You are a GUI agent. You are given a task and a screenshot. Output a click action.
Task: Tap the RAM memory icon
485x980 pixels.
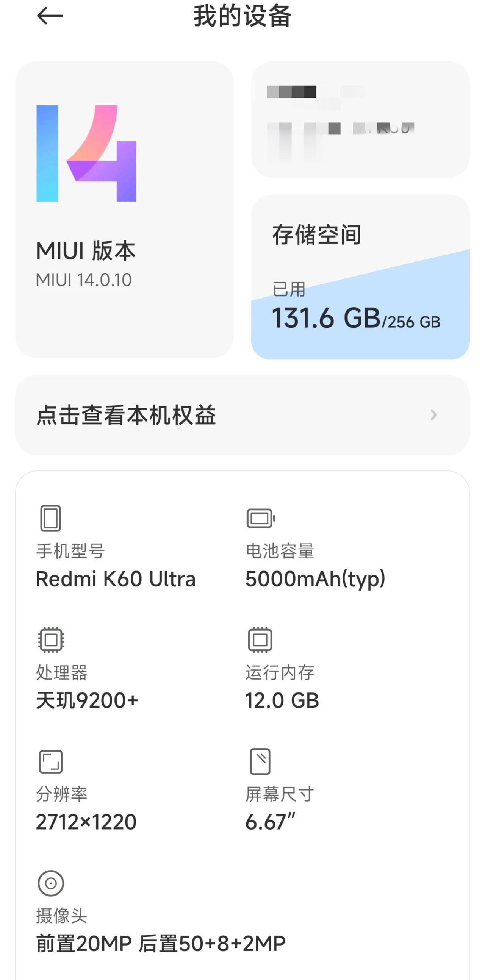point(260,640)
